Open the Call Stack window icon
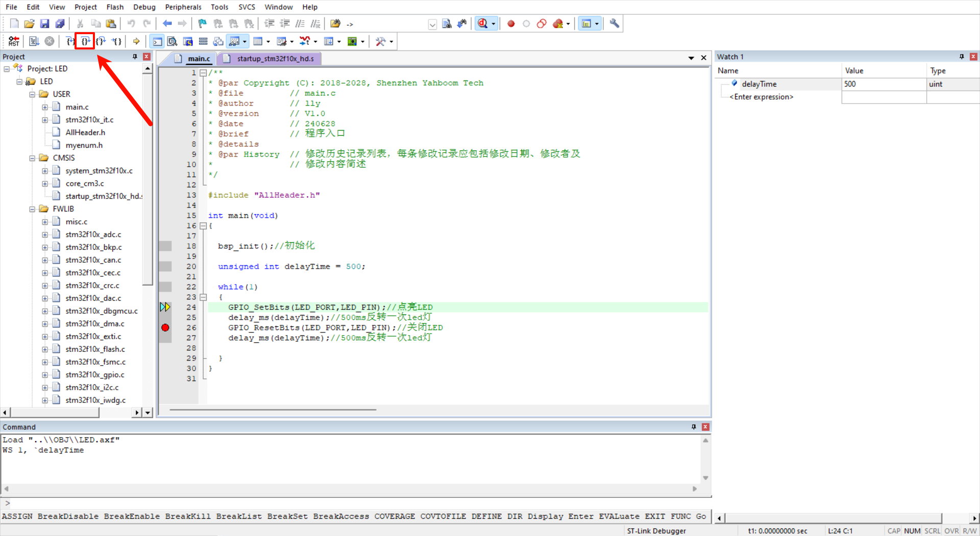Viewport: 980px width, 536px height. coord(218,41)
